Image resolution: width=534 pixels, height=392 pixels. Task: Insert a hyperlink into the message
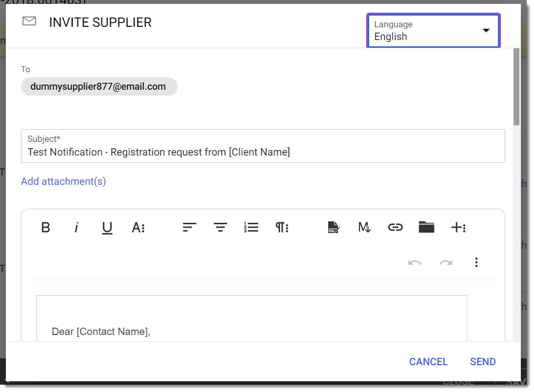395,227
